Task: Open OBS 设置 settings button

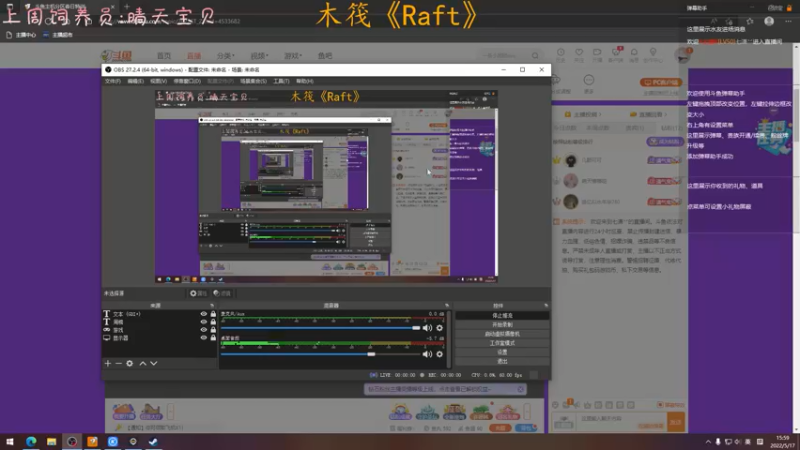Action: 502,353
